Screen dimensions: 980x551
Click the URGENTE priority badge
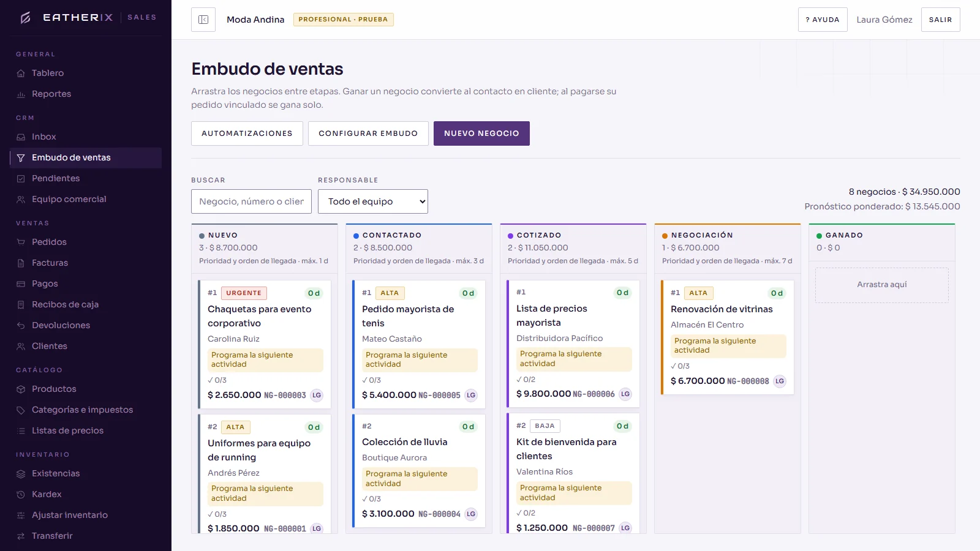coord(244,293)
